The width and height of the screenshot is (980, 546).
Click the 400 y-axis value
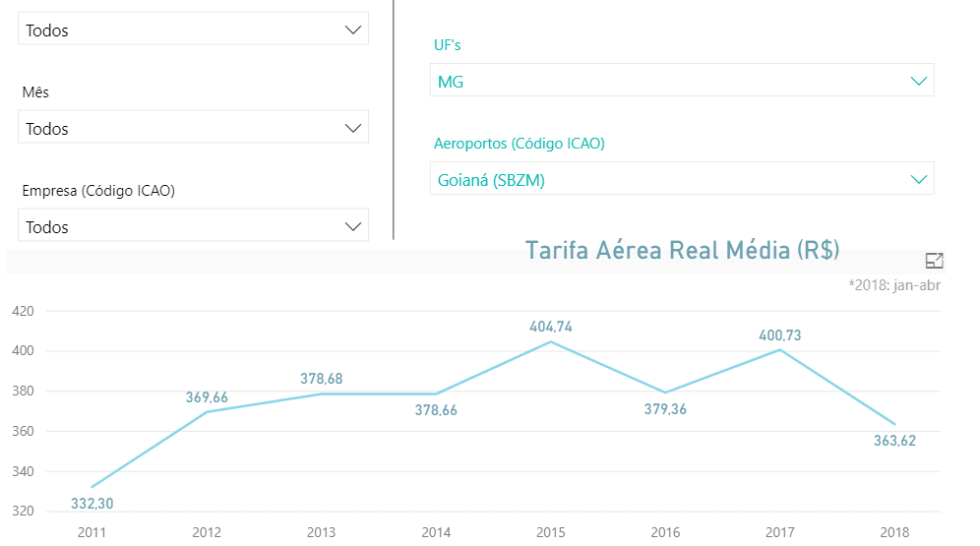pos(24,350)
